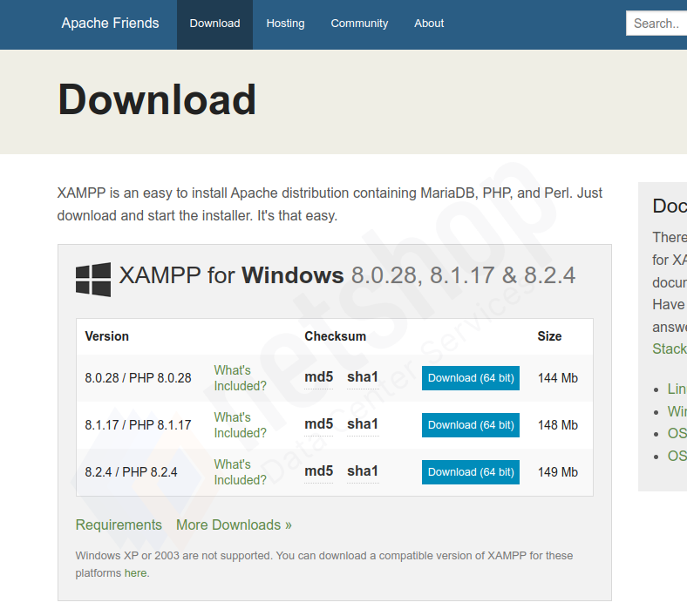
Task: Open What's Included for 8.0.28
Action: tap(240, 378)
